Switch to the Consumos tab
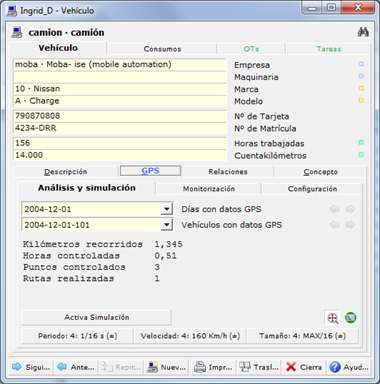This screenshot has width=380, height=384. click(162, 49)
